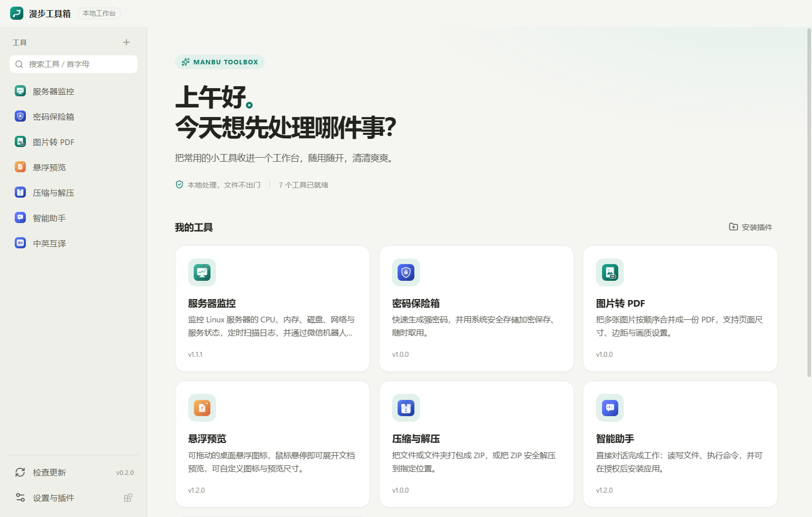Image resolution: width=812 pixels, height=517 pixels.
Task: Select 悬浮预览 in the sidebar list
Action: click(x=73, y=167)
